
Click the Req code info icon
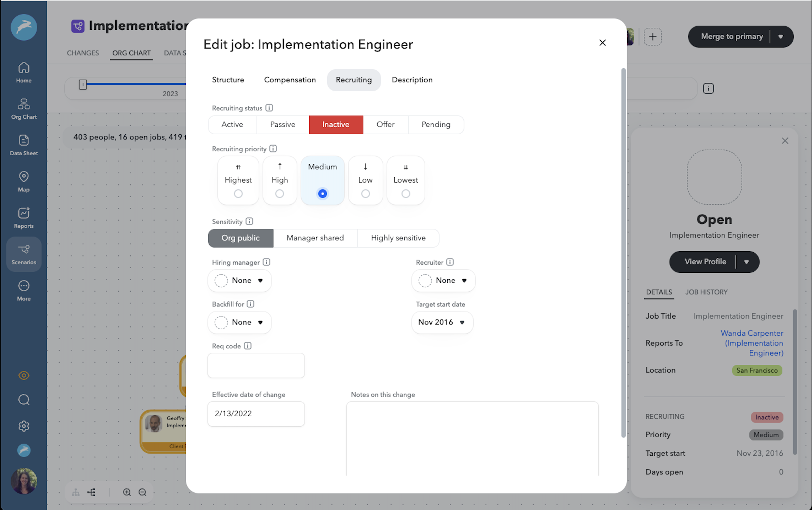pos(248,346)
